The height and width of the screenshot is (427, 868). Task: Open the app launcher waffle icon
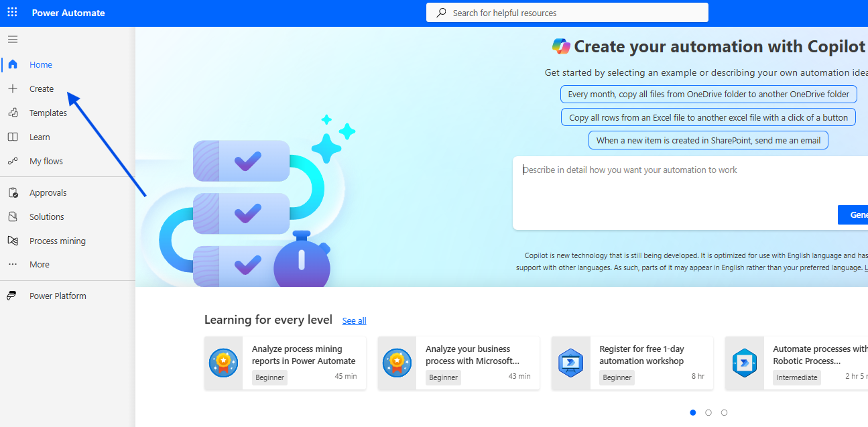tap(12, 13)
